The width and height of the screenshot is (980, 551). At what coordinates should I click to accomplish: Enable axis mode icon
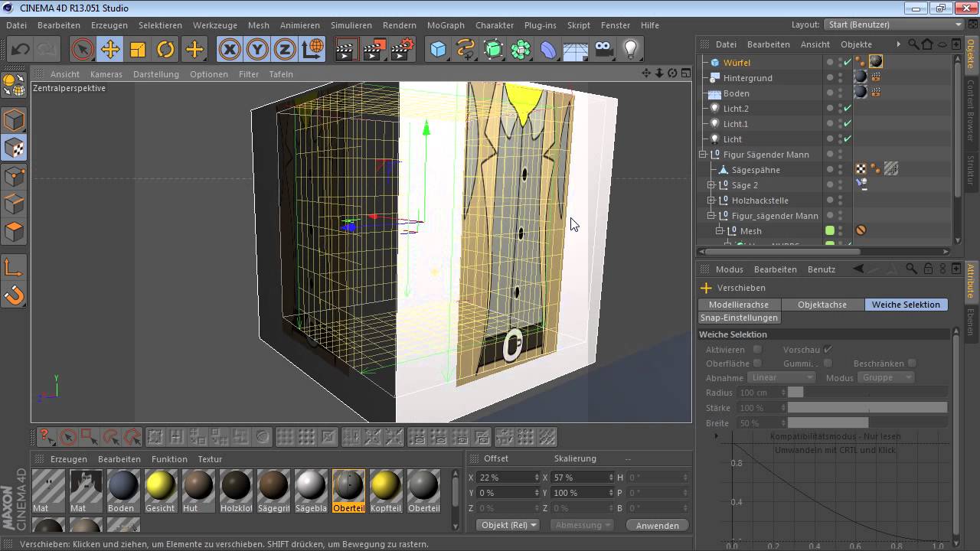click(15, 267)
